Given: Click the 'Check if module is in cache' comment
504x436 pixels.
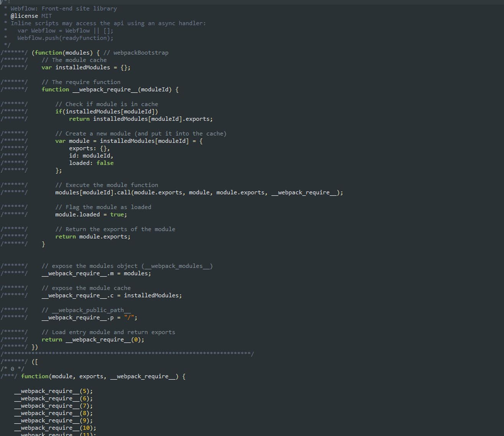Looking at the screenshot, I should coord(107,104).
